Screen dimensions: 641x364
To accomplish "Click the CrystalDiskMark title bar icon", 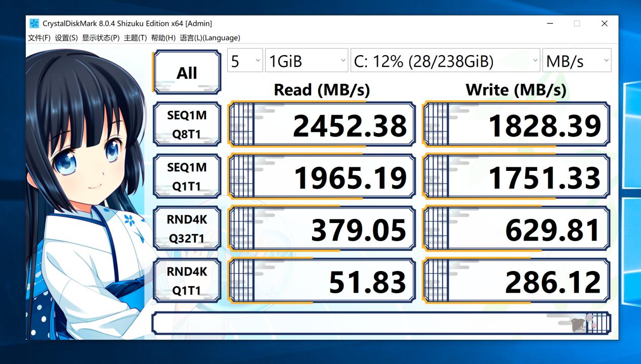I will coord(33,23).
